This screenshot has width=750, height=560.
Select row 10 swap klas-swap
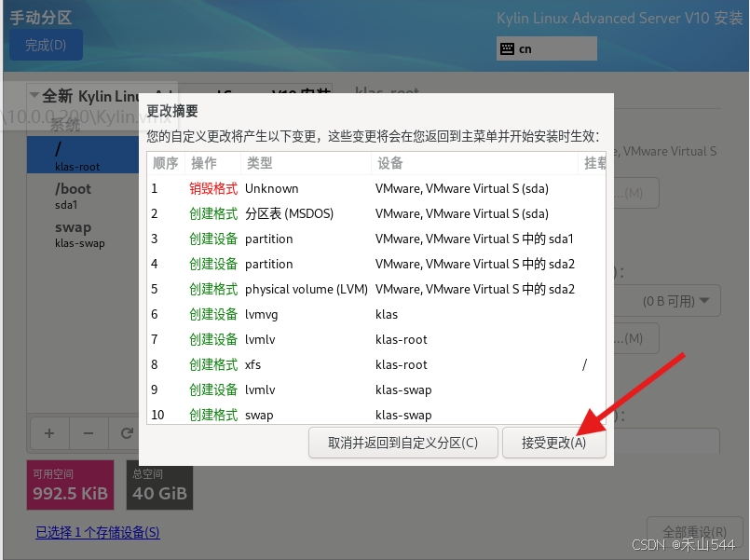376,415
